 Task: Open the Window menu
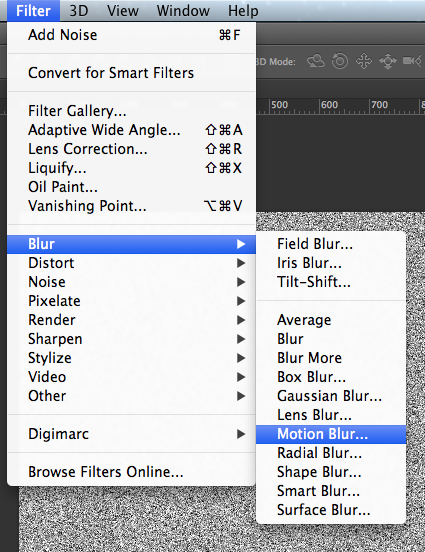pos(183,11)
